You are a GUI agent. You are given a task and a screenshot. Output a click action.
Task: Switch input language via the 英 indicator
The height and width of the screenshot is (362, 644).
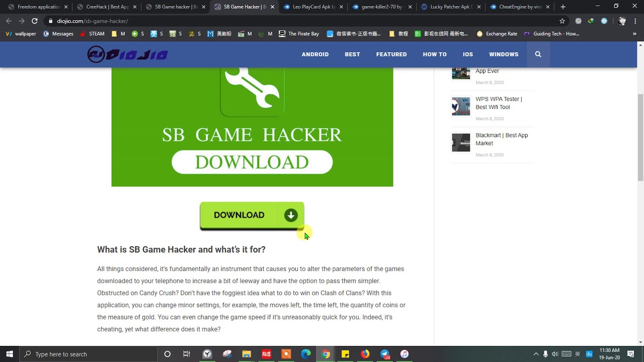click(578, 354)
